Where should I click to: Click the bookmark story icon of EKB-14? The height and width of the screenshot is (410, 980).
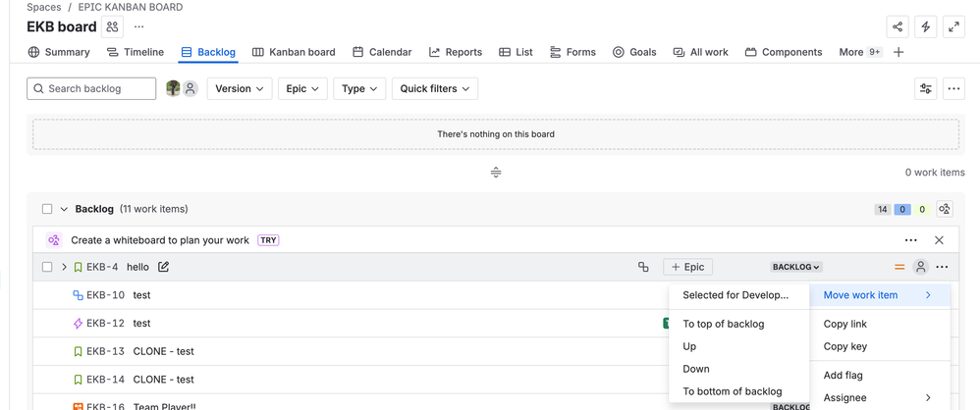79,380
